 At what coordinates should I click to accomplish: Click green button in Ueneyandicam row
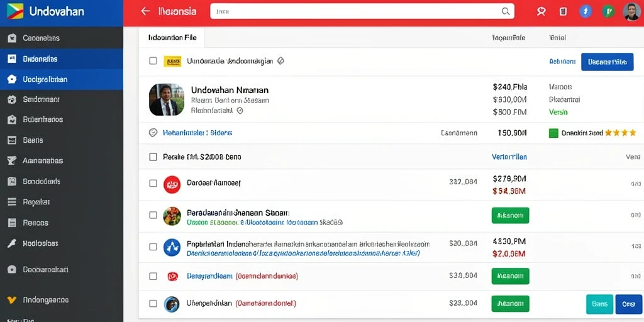[x=511, y=276]
